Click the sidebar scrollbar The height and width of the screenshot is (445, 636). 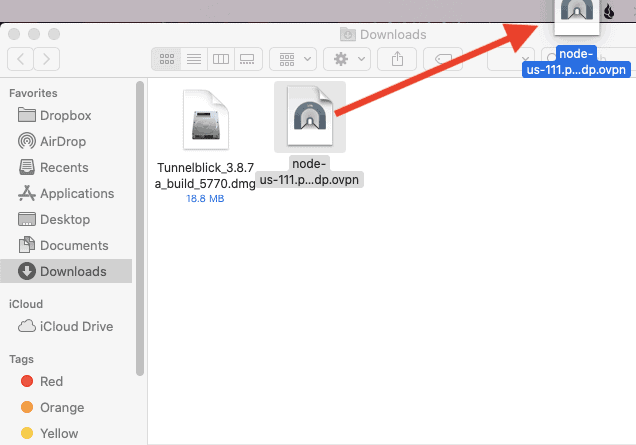point(140,229)
